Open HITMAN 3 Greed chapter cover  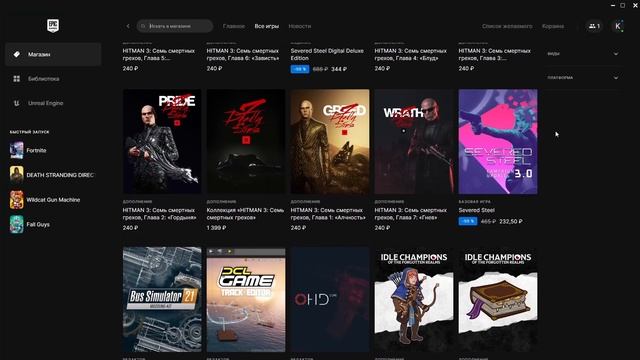pyautogui.click(x=330, y=141)
